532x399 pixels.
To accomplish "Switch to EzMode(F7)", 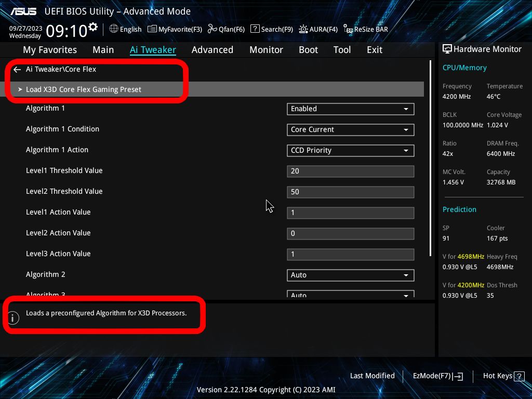I will 437,376.
